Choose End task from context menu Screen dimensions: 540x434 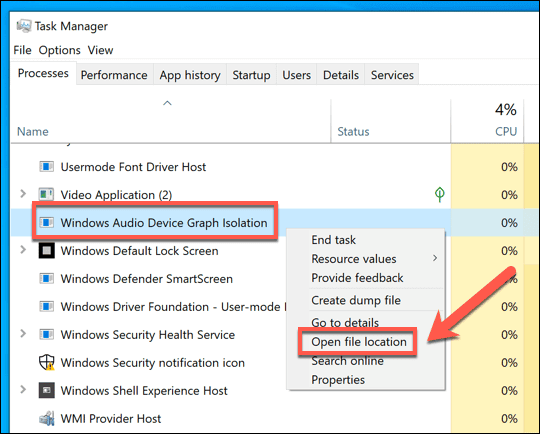click(x=366, y=240)
